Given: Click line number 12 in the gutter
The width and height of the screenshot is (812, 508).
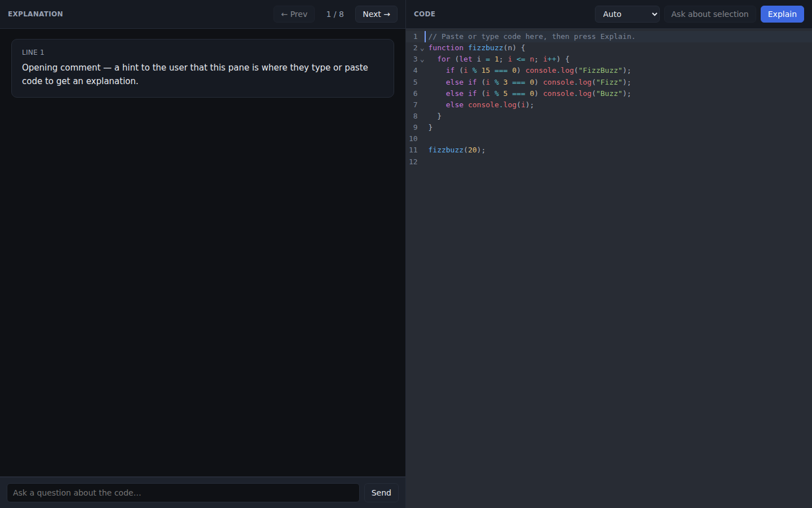Looking at the screenshot, I should click(413, 161).
